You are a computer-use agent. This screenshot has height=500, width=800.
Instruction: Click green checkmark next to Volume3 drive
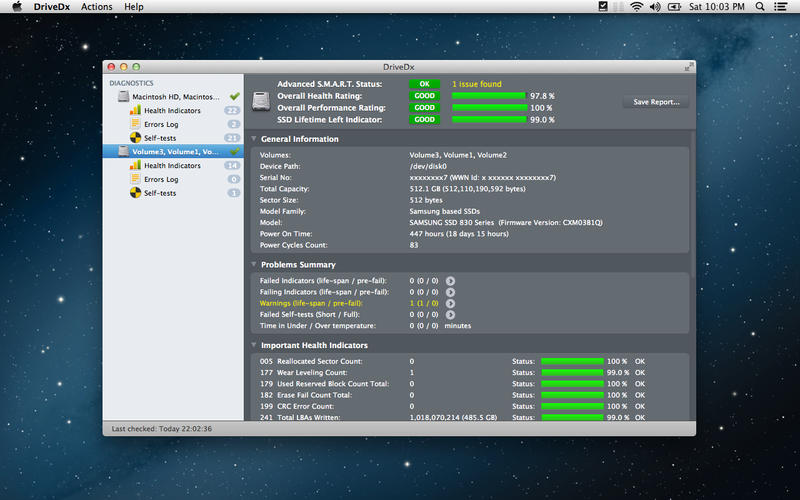coord(234,151)
